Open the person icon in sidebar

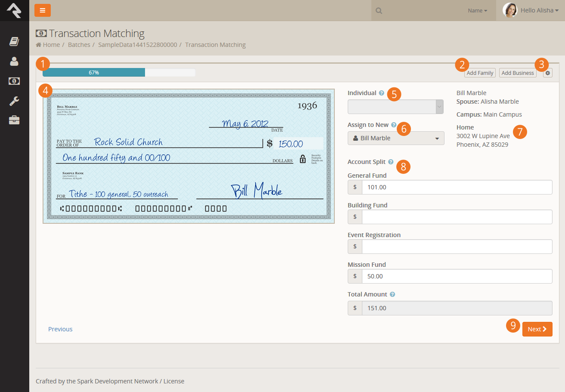point(14,62)
